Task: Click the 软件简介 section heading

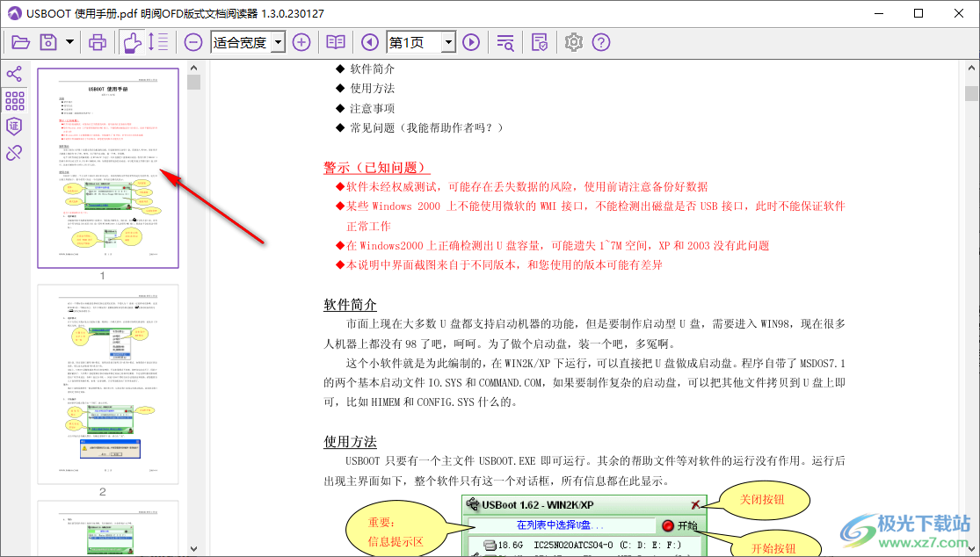Action: tap(350, 305)
